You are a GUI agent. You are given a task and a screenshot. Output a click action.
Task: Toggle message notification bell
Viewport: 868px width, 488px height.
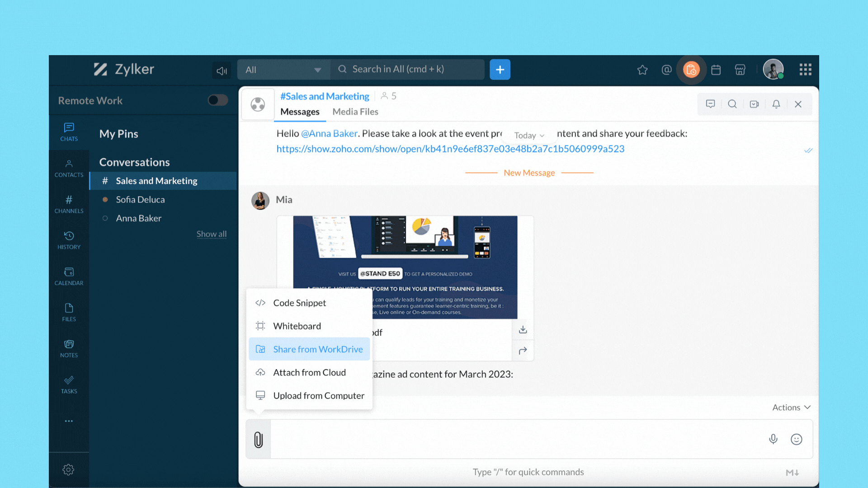[x=776, y=103]
